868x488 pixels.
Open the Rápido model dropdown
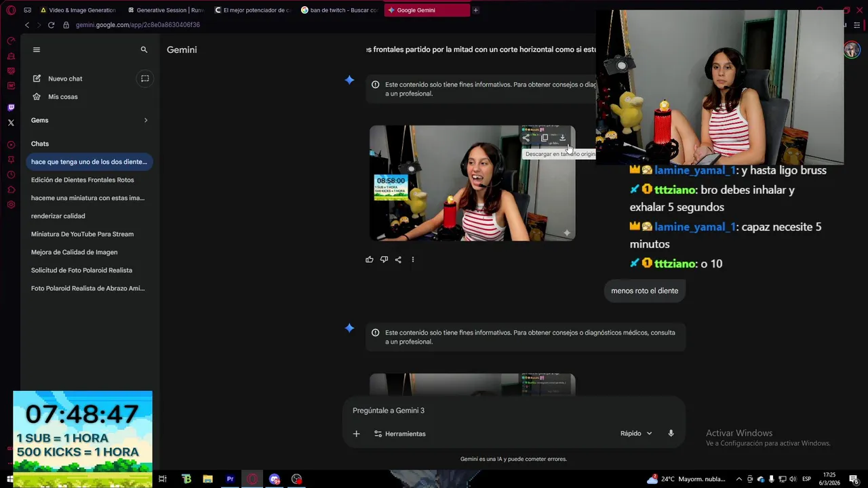click(636, 434)
